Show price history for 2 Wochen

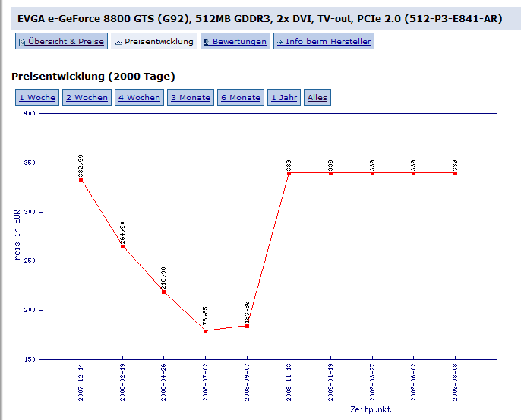87,97
